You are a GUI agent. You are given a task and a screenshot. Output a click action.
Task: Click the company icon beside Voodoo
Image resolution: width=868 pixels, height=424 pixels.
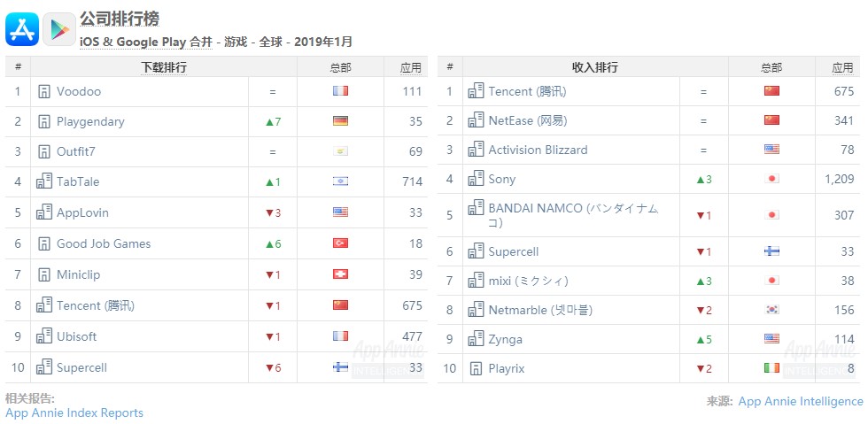43,91
